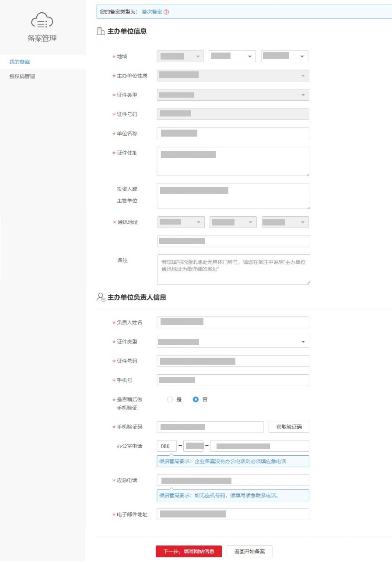Screen dimensions: 392x563
Task: Click inside the 备注 remarks textarea
Action: (x=233, y=269)
